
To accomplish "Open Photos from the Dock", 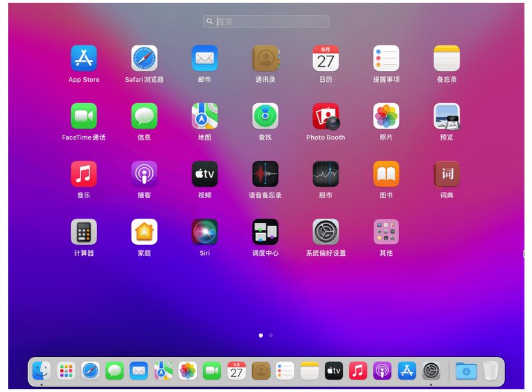I will click(x=188, y=371).
